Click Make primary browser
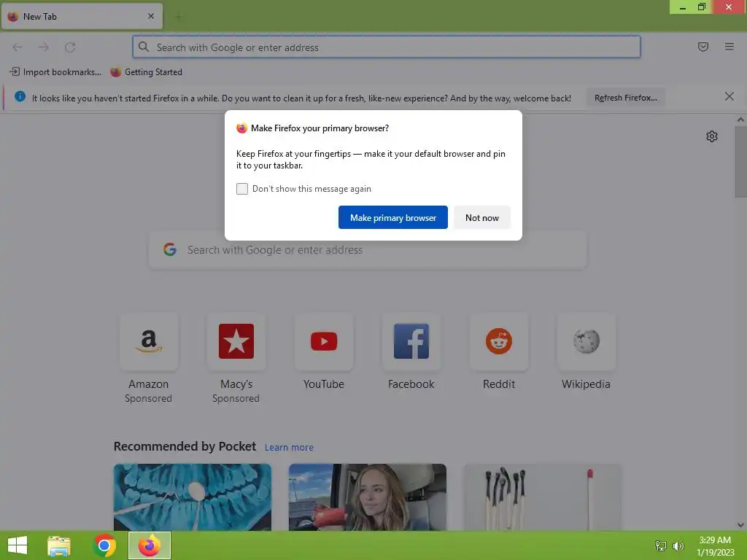This screenshot has width=747, height=560. click(x=393, y=217)
